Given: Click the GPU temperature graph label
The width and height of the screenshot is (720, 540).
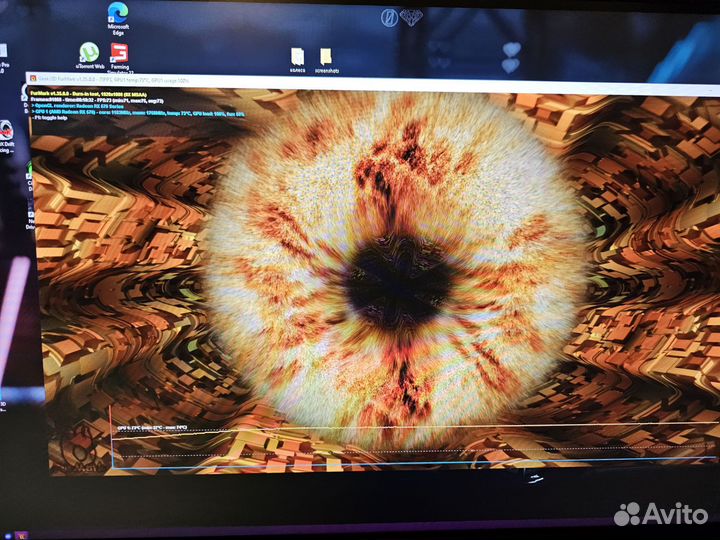Looking at the screenshot, I should (152, 428).
